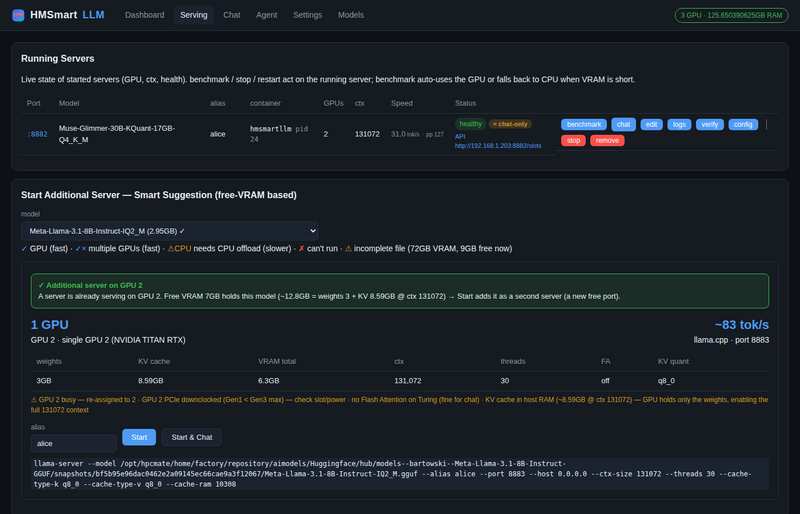
Task: Click the weights value 3GB
Action: 44,381
